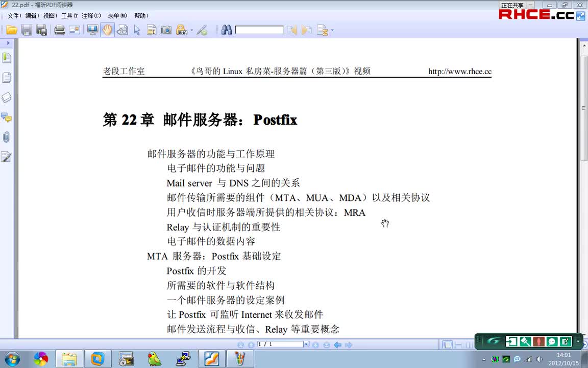Click the Save As icon with printer overlay
This screenshot has width=588, height=368.
click(41, 30)
